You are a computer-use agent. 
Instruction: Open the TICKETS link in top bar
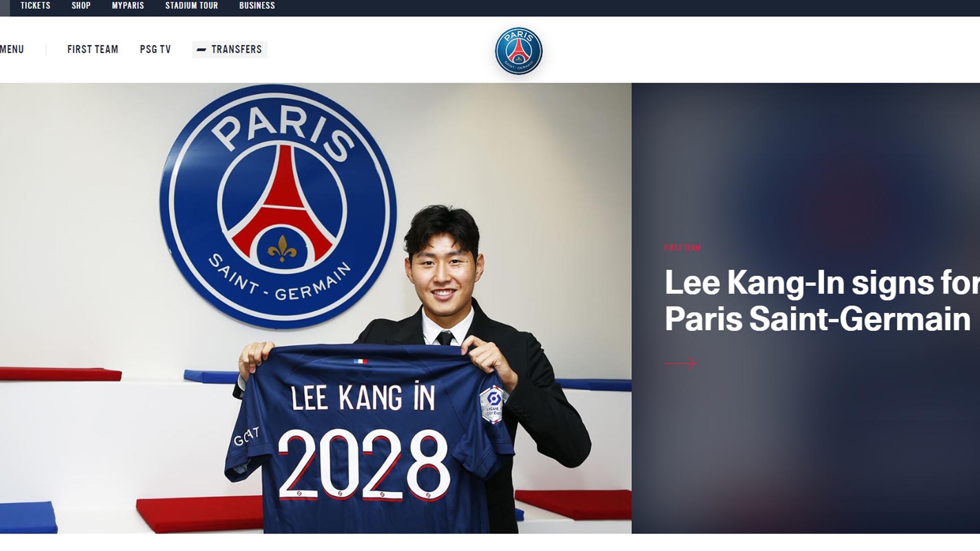[x=35, y=6]
